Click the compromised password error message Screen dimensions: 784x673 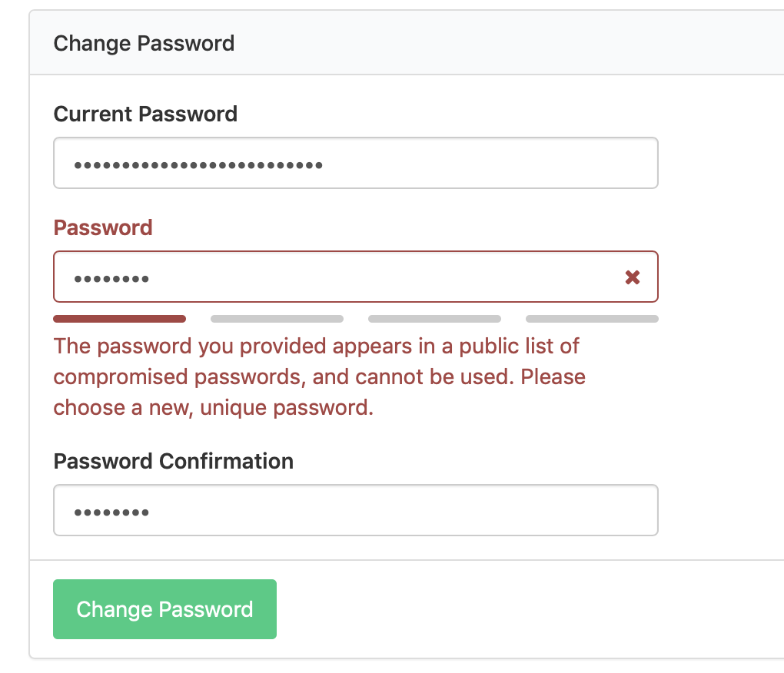(317, 376)
